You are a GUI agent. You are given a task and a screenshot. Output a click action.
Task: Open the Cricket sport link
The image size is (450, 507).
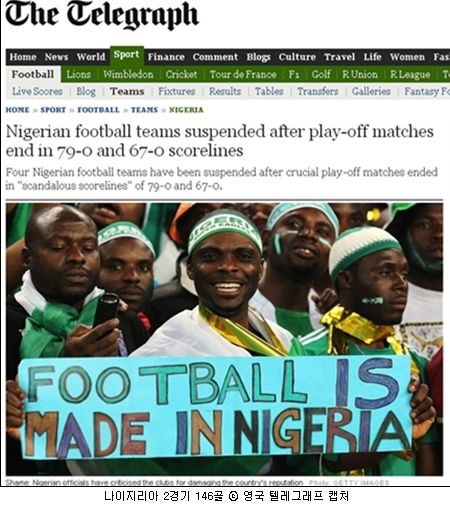click(181, 74)
